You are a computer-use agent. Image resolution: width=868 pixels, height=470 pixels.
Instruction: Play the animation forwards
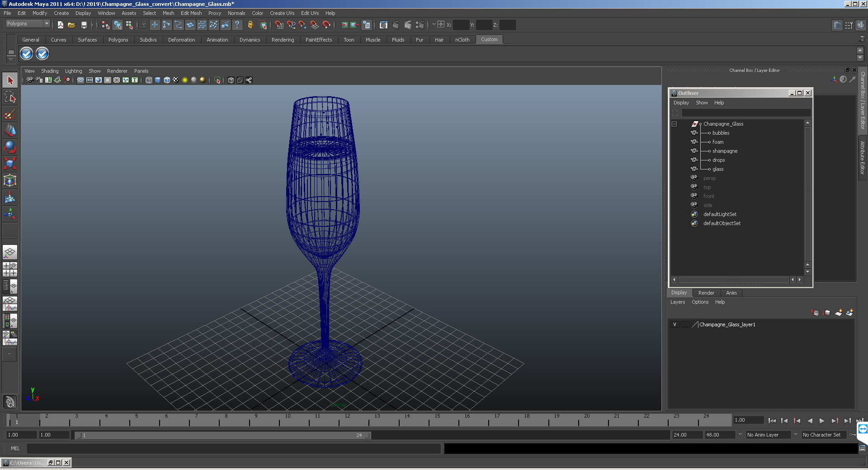822,421
